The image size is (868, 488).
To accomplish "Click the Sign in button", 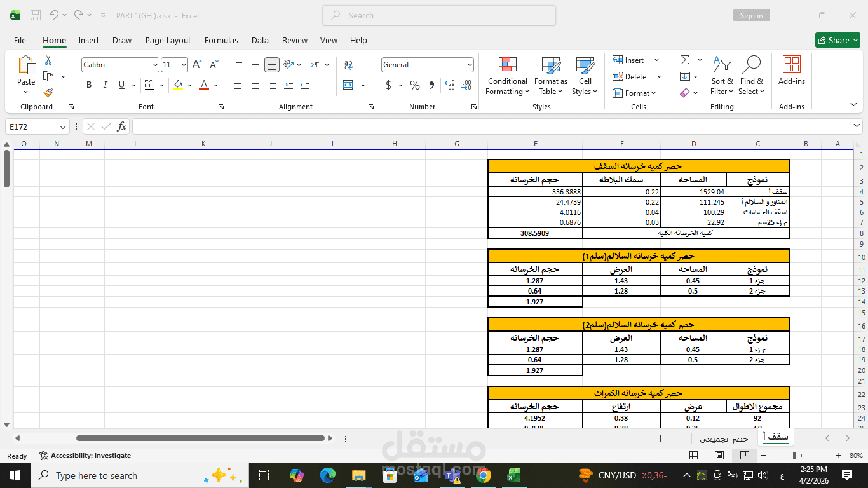I will tap(752, 16).
